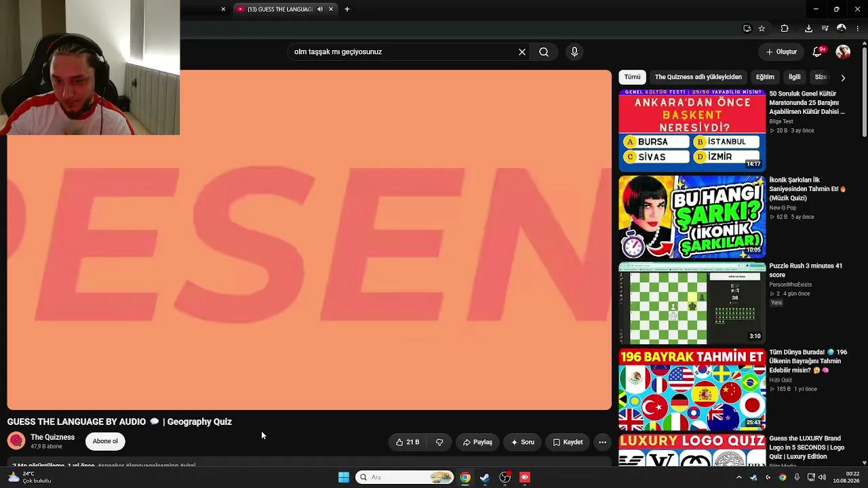Click the video player area
The image size is (868, 488).
coord(309,240)
